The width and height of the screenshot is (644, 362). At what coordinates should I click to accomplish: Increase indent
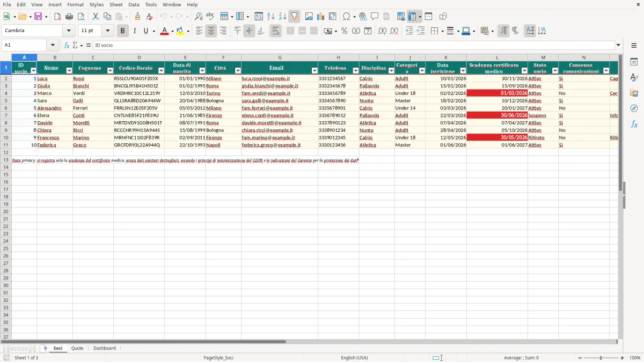(x=409, y=31)
